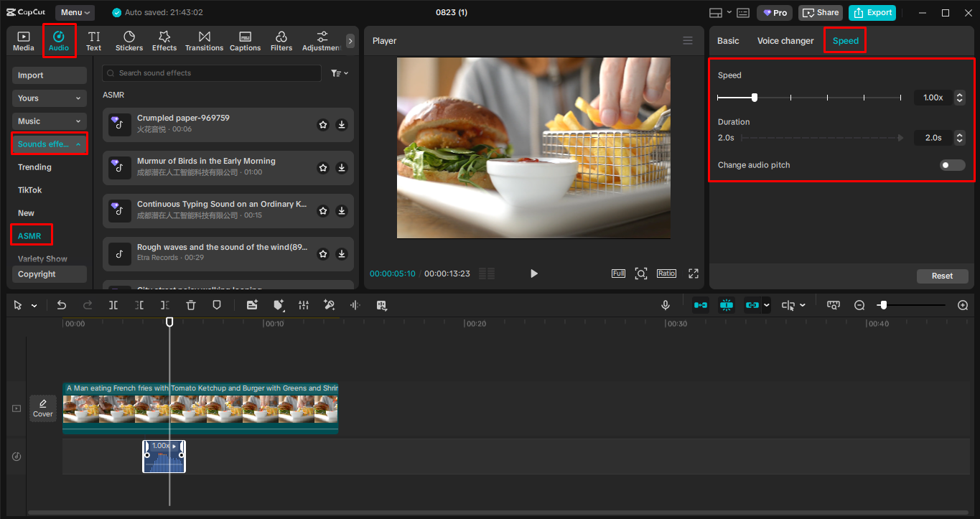Click the timeline zoom slider handle
Image resolution: width=980 pixels, height=519 pixels.
(x=884, y=305)
